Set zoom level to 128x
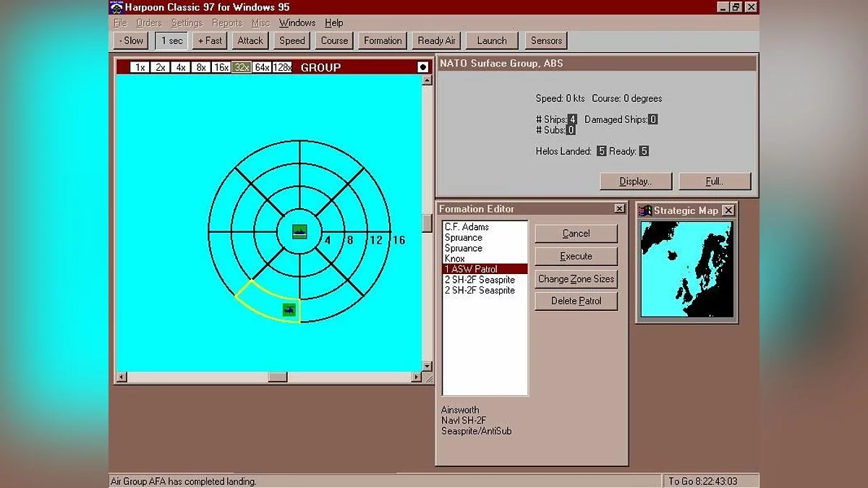 coord(282,67)
